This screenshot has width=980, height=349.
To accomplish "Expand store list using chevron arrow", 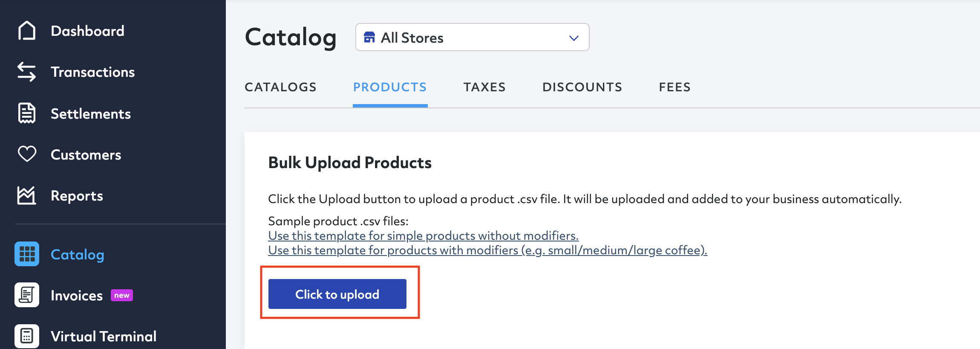I will point(574,38).
